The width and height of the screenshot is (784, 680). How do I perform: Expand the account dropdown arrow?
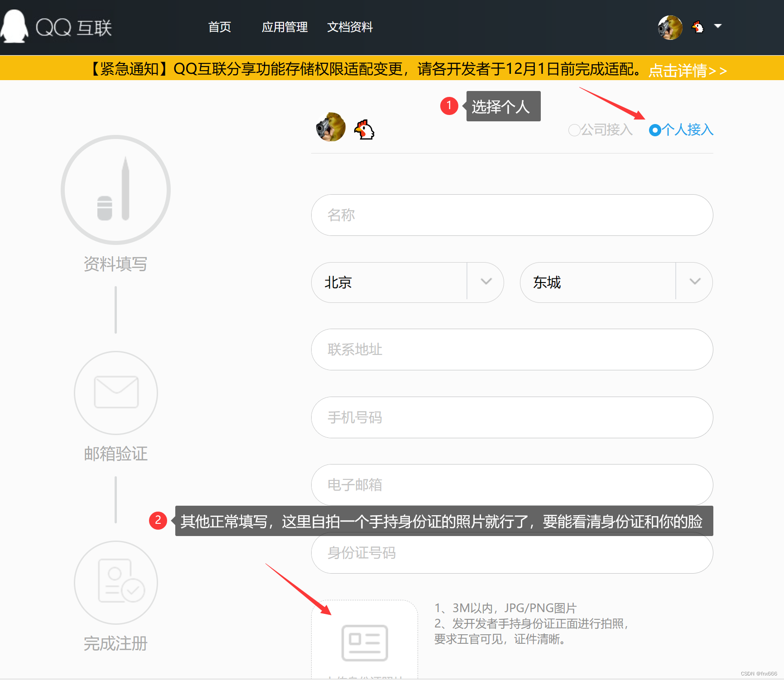(x=718, y=26)
